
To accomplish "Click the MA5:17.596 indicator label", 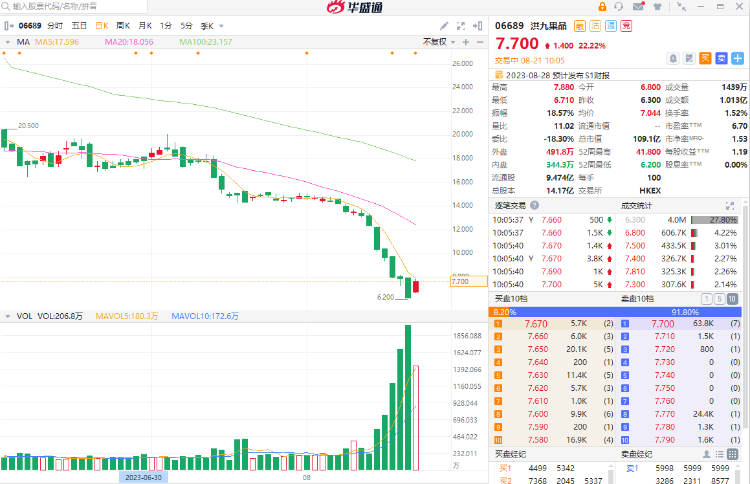I will point(57,42).
